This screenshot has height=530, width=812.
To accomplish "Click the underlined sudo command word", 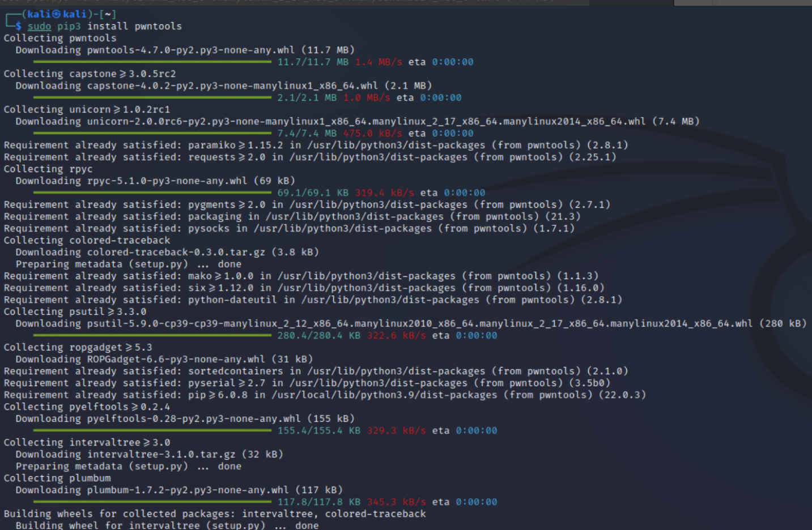I will tap(39, 26).
